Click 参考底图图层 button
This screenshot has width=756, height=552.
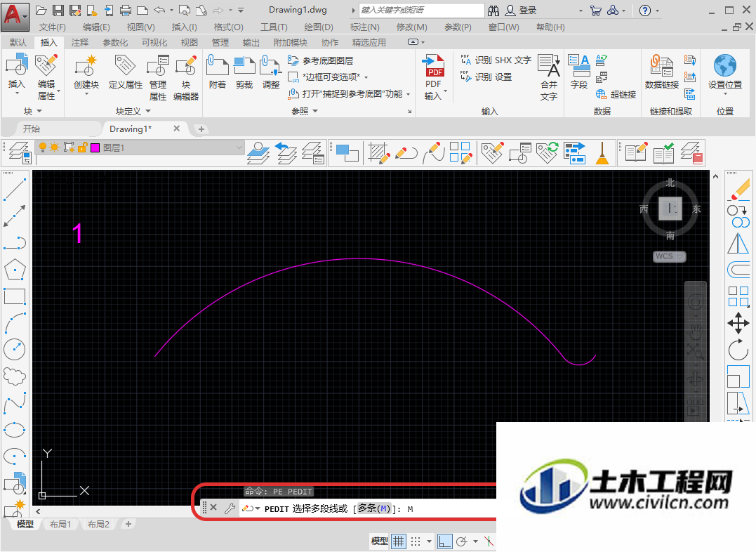(x=321, y=60)
